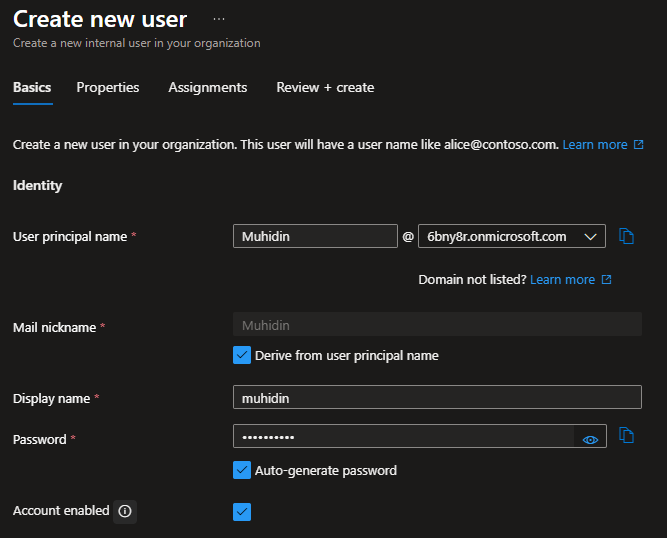
Task: Click external link icon beside Domain not listed
Action: [x=606, y=280]
